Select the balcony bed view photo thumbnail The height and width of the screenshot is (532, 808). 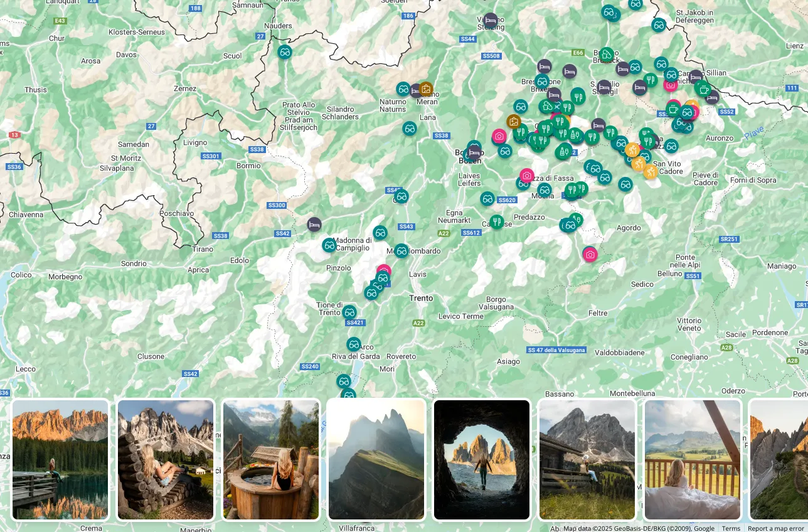(x=693, y=460)
